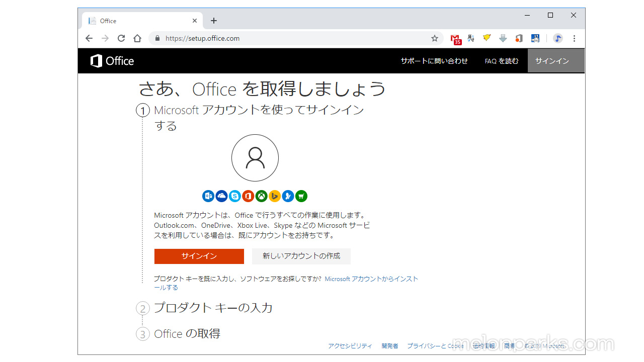This screenshot has height=362, width=644.
Task: Click the green Store cart service icon
Action: [x=301, y=196]
